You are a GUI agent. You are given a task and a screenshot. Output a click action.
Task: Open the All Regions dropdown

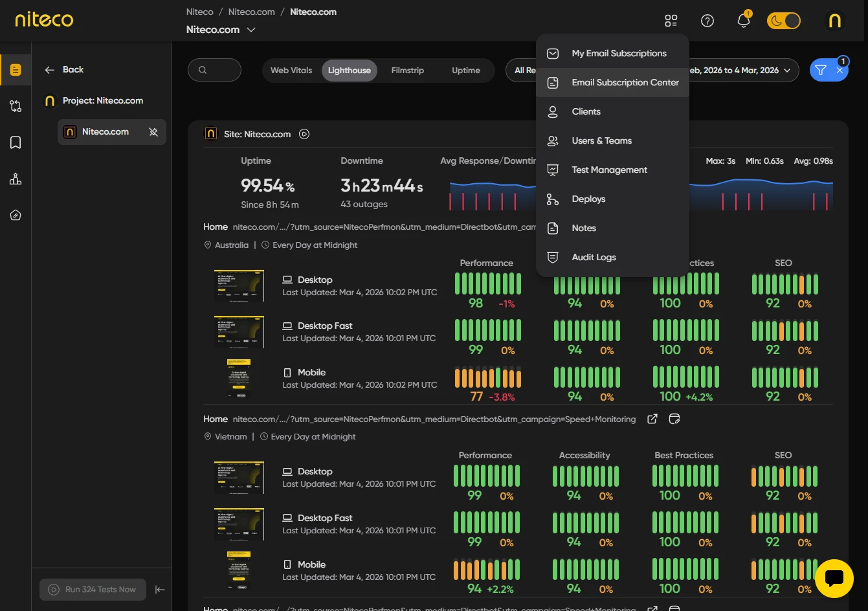click(523, 71)
